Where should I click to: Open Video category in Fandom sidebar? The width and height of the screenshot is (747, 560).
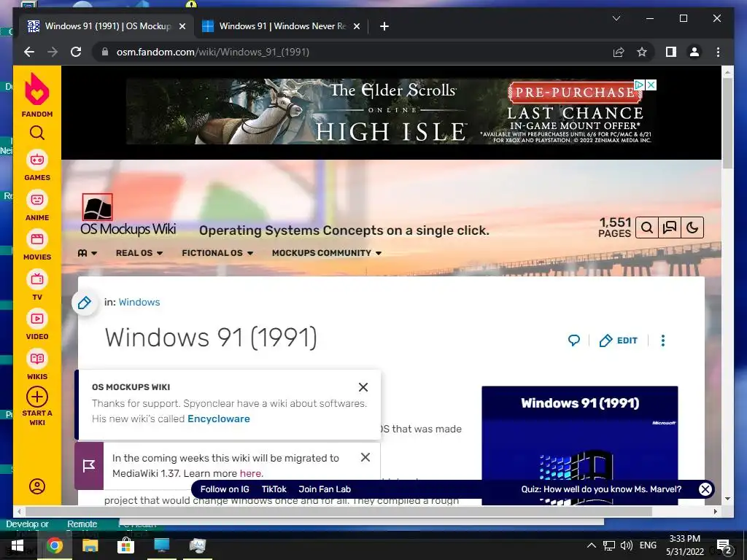click(36, 325)
